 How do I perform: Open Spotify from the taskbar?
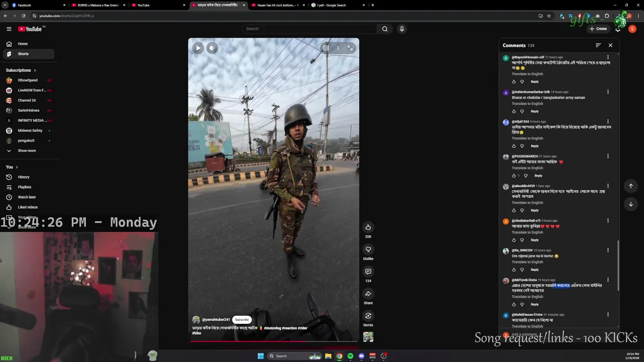(350, 356)
